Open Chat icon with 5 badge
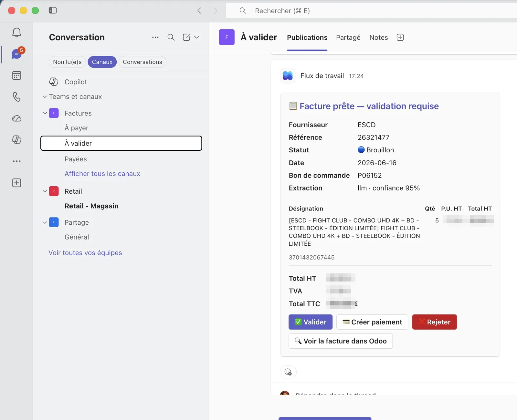This screenshot has width=517, height=420. (17, 54)
